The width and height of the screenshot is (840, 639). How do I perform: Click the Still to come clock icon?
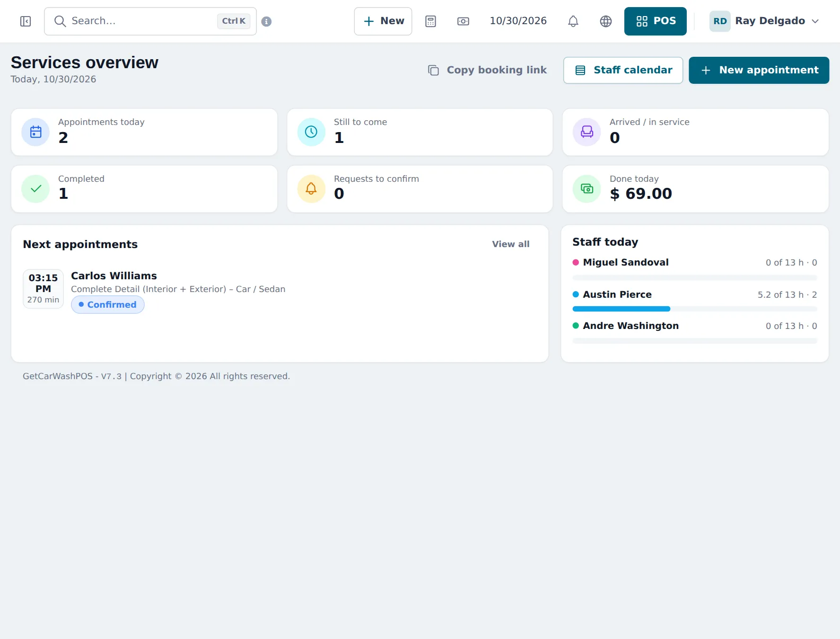click(311, 132)
